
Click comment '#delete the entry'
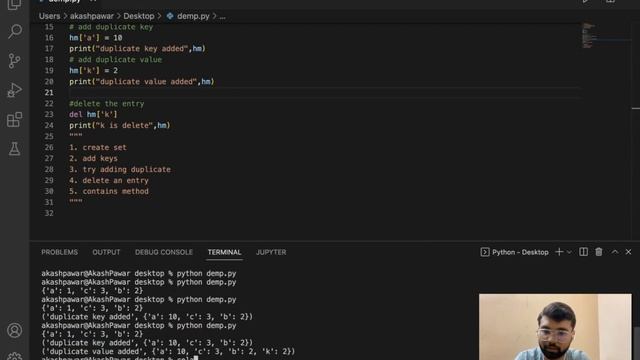(x=107, y=104)
